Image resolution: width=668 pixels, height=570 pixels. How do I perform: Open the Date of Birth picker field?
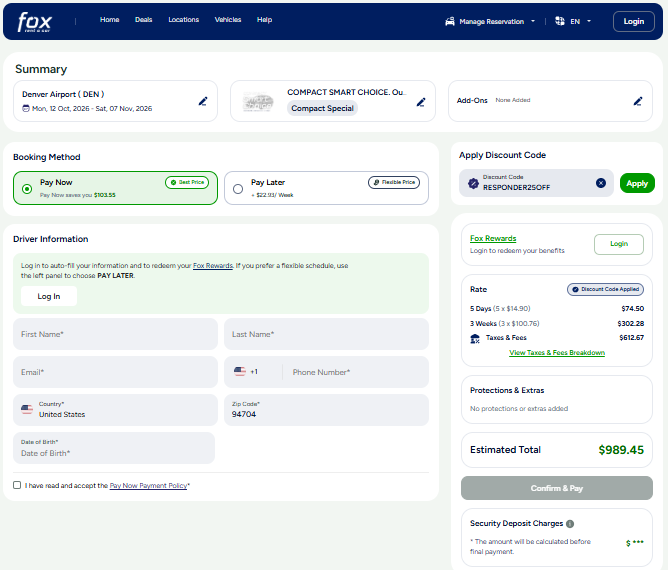pos(114,448)
